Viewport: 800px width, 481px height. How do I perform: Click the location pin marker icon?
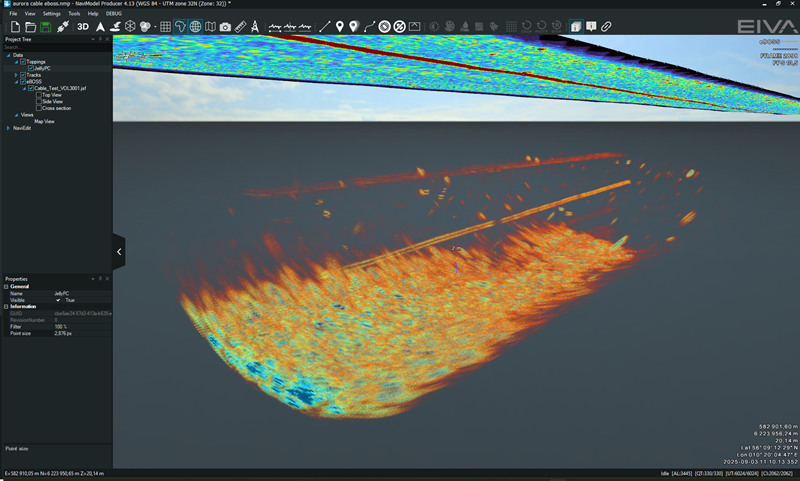click(340, 26)
